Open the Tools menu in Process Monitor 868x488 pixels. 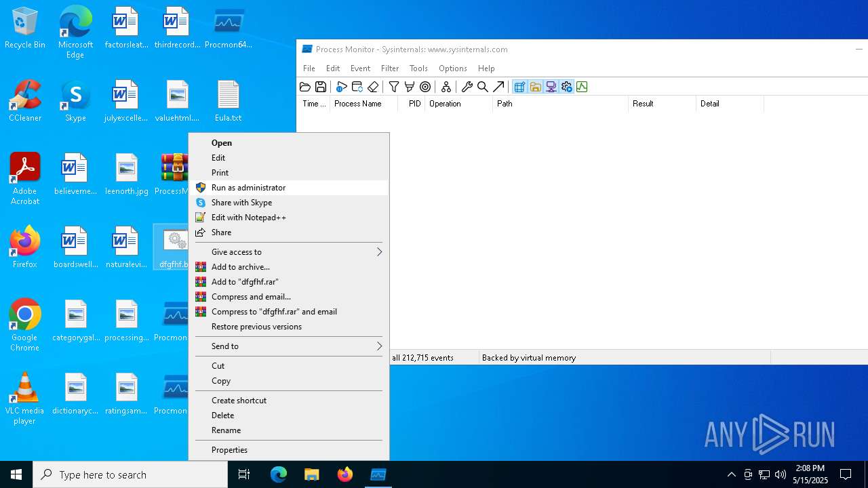[x=418, y=68]
